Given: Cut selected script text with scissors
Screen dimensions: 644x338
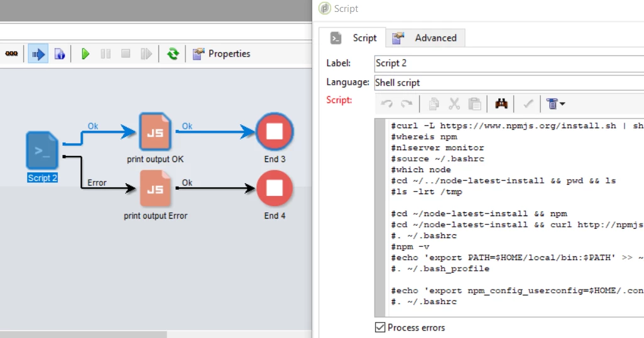Looking at the screenshot, I should tap(454, 104).
